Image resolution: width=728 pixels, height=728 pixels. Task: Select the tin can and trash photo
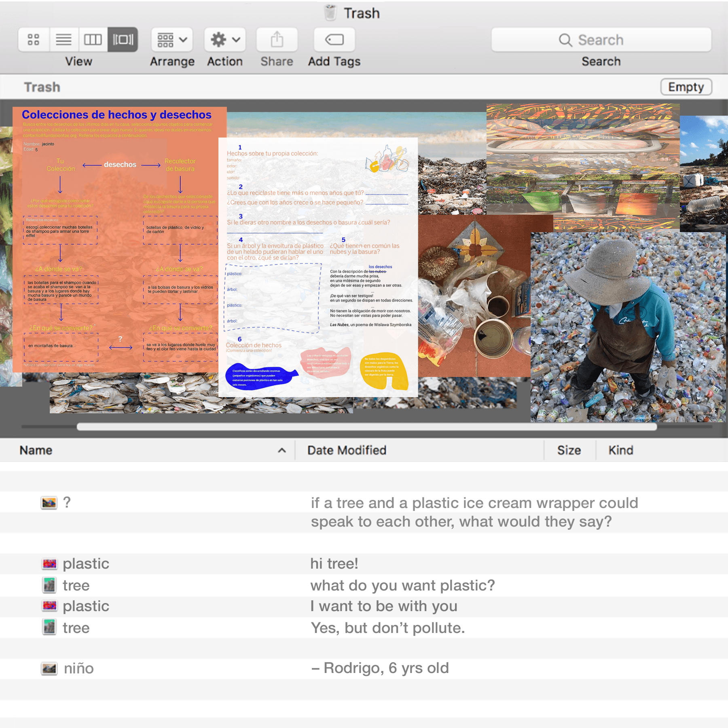(x=474, y=296)
